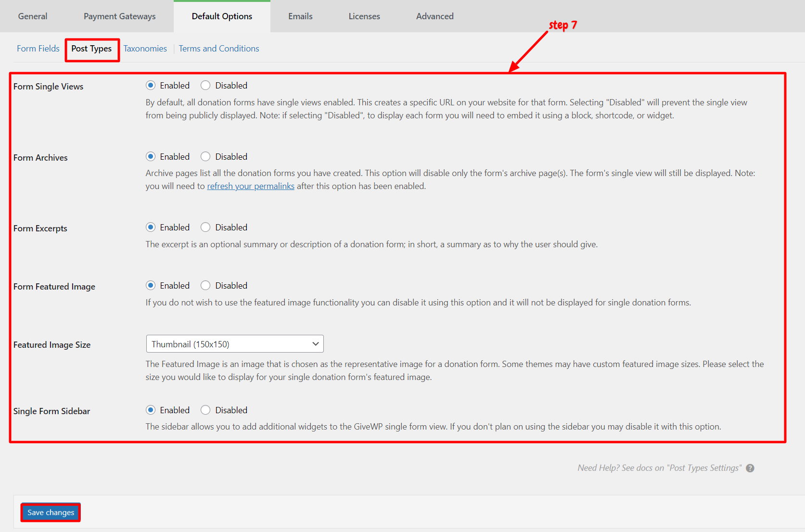The image size is (805, 532).
Task: Follow the refresh your permalinks link
Action: click(251, 186)
